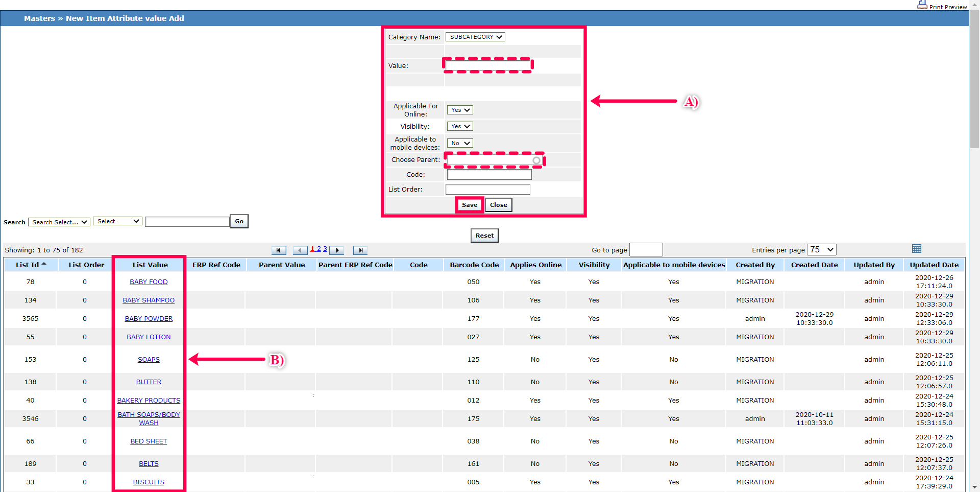Click into the List Order field
The width and height of the screenshot is (980, 492).
488,190
